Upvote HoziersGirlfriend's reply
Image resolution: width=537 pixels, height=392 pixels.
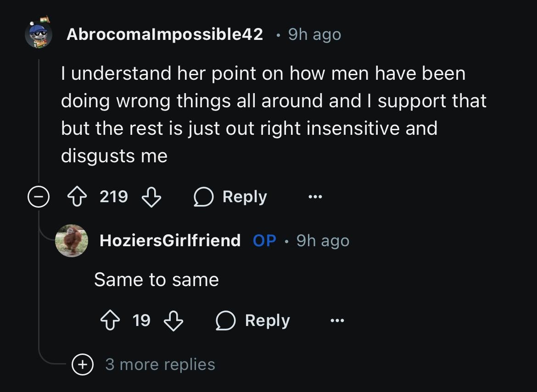(110, 320)
